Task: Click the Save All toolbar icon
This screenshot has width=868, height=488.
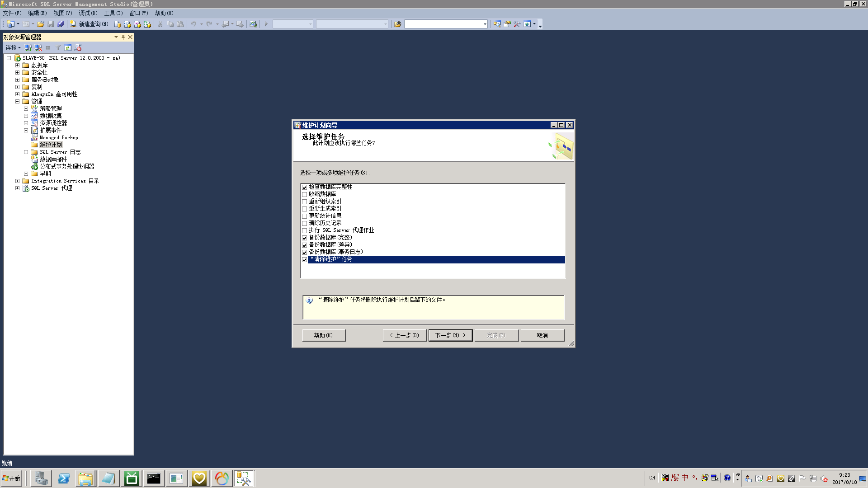Action: tap(61, 24)
